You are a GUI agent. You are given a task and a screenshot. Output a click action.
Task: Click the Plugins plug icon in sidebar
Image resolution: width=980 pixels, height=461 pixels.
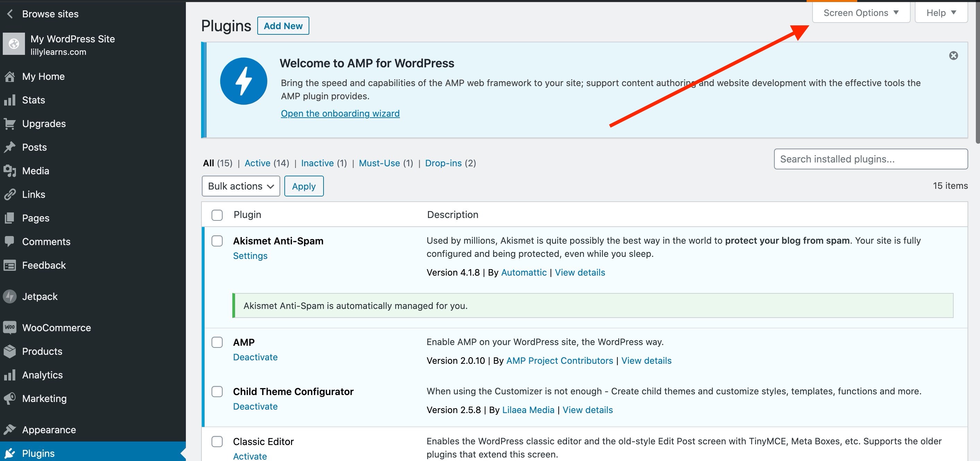click(x=10, y=453)
